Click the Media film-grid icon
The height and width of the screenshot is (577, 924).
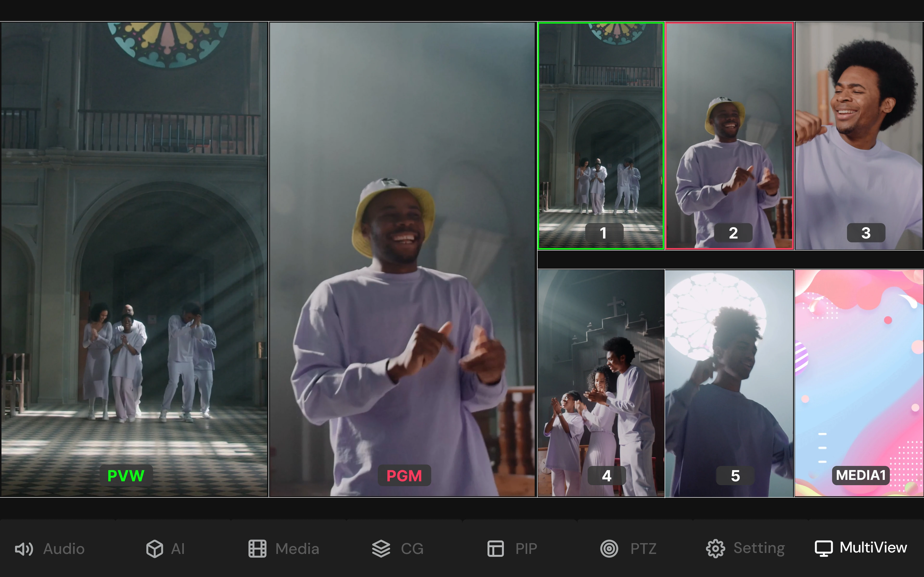click(257, 549)
